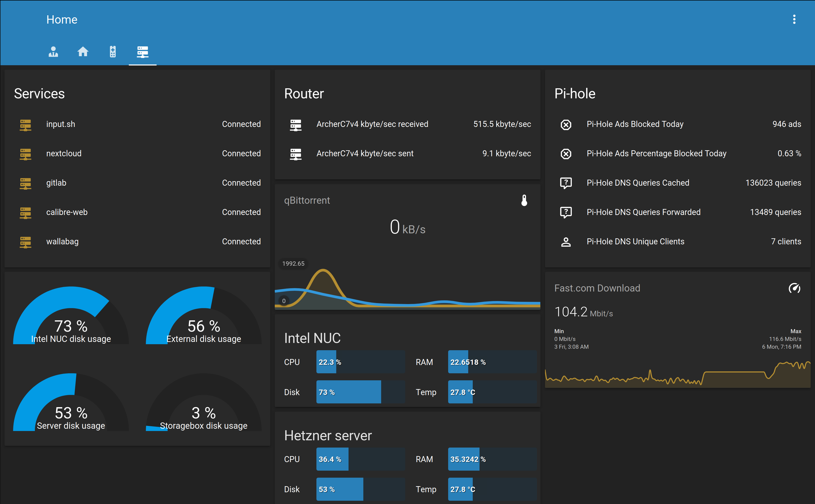Click the Pi-Hole Ads Blocked Today label
The image size is (815, 504).
[635, 124]
